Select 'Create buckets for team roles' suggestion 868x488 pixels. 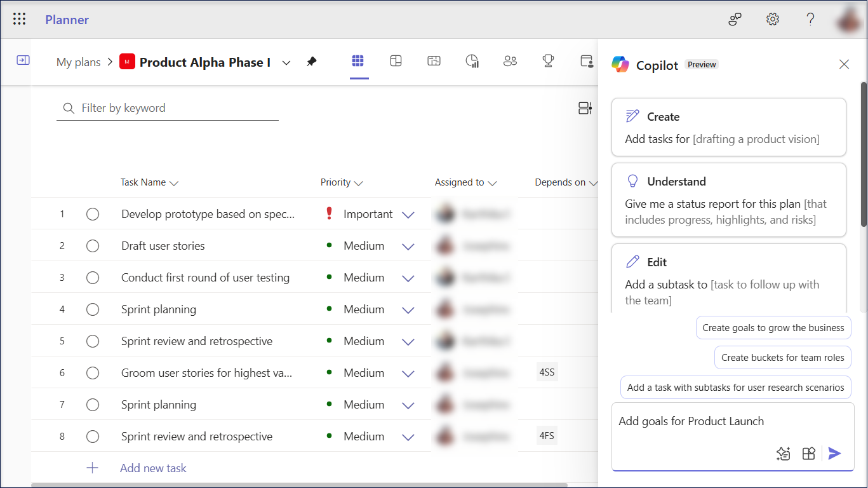pyautogui.click(x=782, y=357)
